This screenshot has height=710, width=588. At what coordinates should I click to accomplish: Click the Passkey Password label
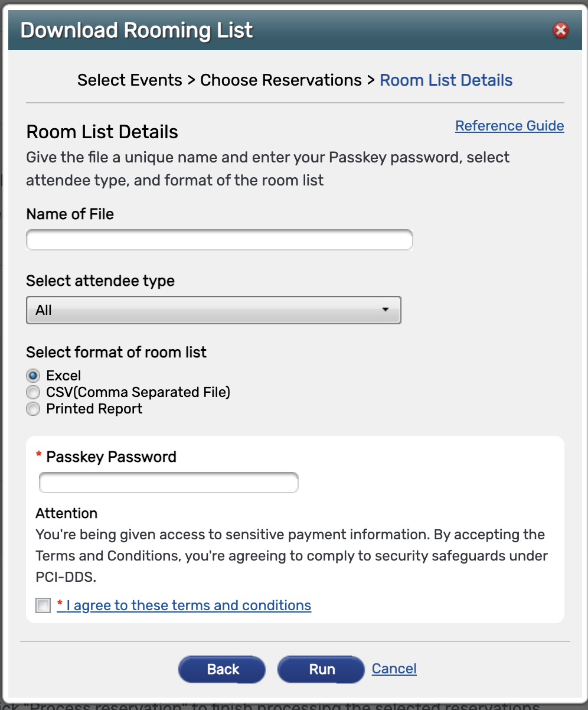coord(111,457)
